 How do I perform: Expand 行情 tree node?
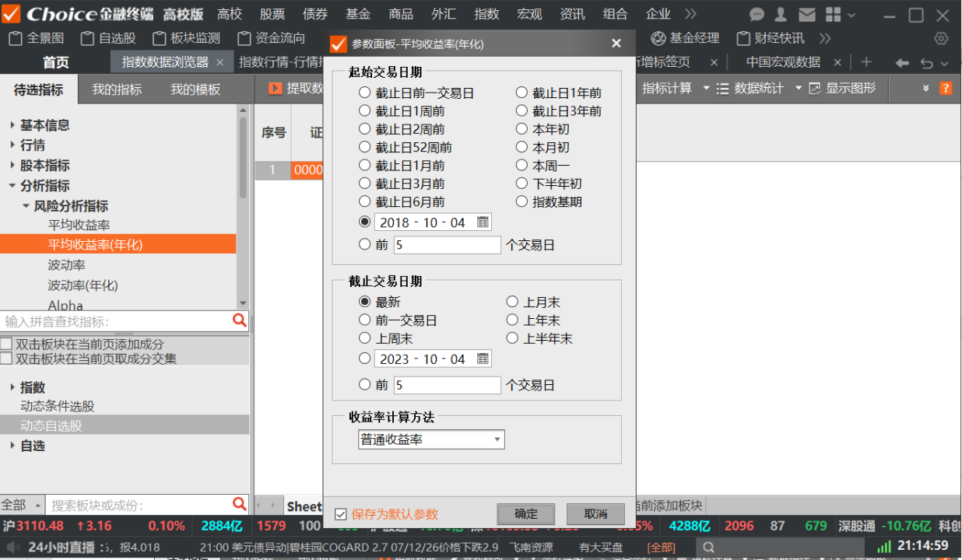pos(12,145)
